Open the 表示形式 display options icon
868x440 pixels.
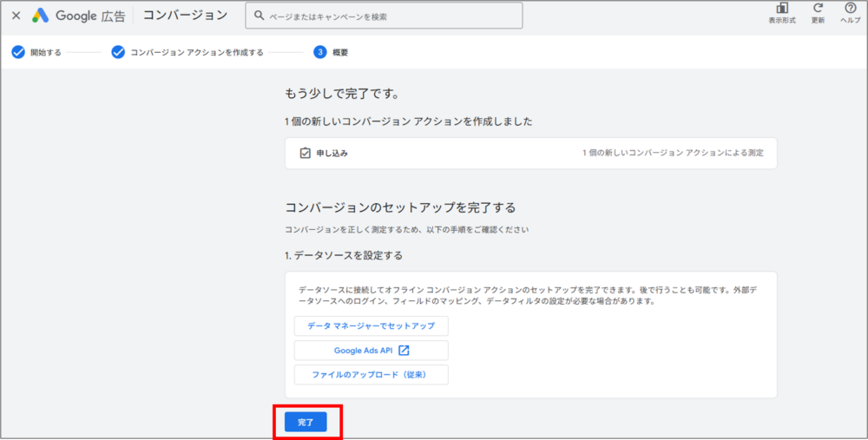(782, 9)
